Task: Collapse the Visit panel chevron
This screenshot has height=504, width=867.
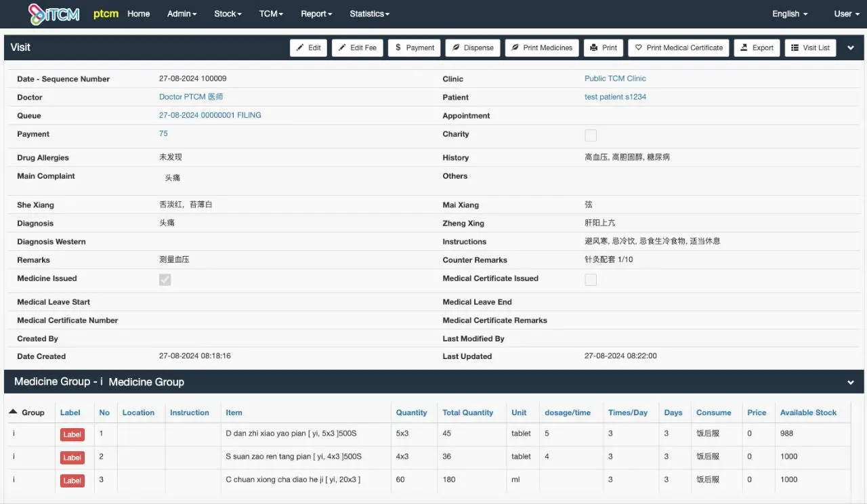Action: [851, 47]
